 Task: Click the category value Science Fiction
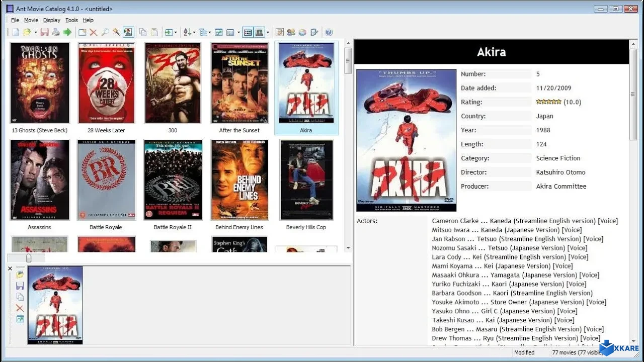point(558,158)
